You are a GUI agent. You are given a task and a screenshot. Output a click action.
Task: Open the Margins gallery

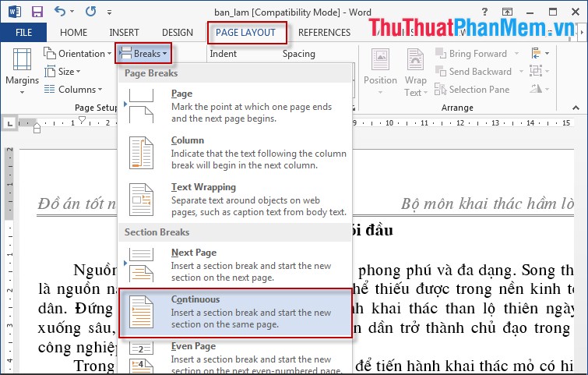click(x=22, y=71)
